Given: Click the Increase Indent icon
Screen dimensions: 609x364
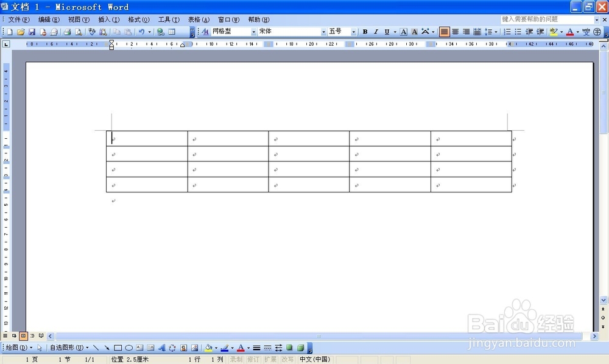Looking at the screenshot, I should point(540,32).
